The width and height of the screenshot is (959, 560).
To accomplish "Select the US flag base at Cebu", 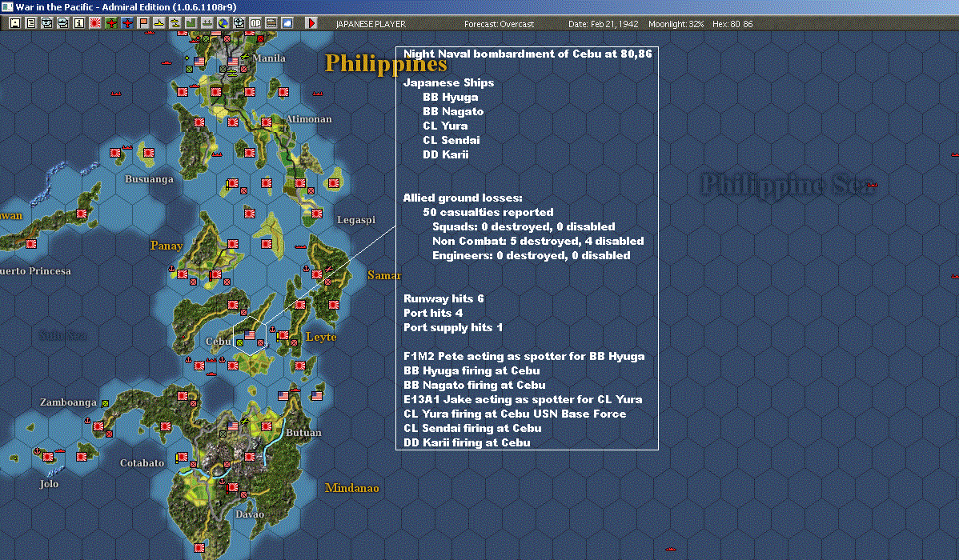I will point(250,335).
